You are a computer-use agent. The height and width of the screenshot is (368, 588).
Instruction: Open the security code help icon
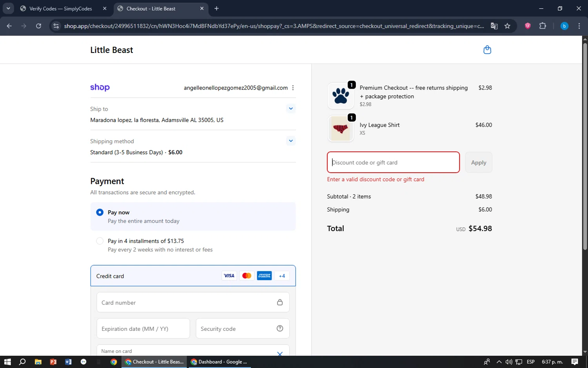coord(280,328)
